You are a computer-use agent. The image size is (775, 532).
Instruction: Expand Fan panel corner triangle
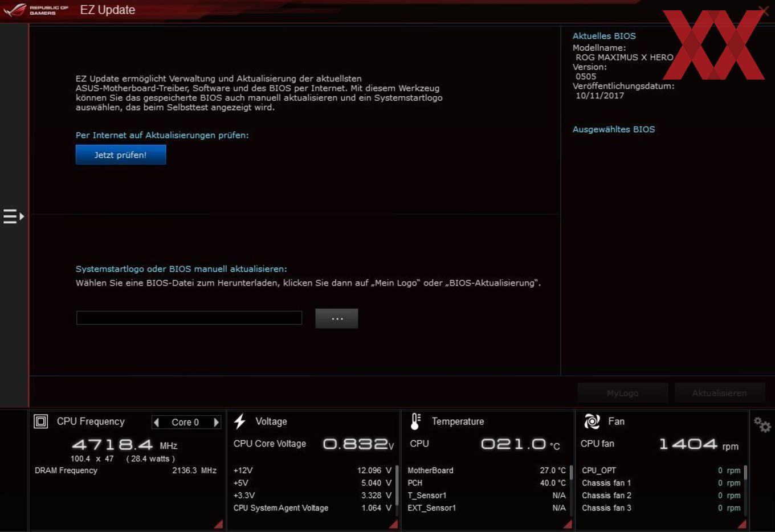click(742, 524)
